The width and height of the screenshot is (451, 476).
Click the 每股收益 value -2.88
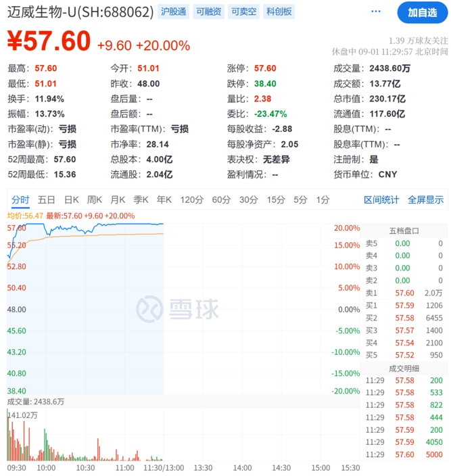pyautogui.click(x=282, y=129)
